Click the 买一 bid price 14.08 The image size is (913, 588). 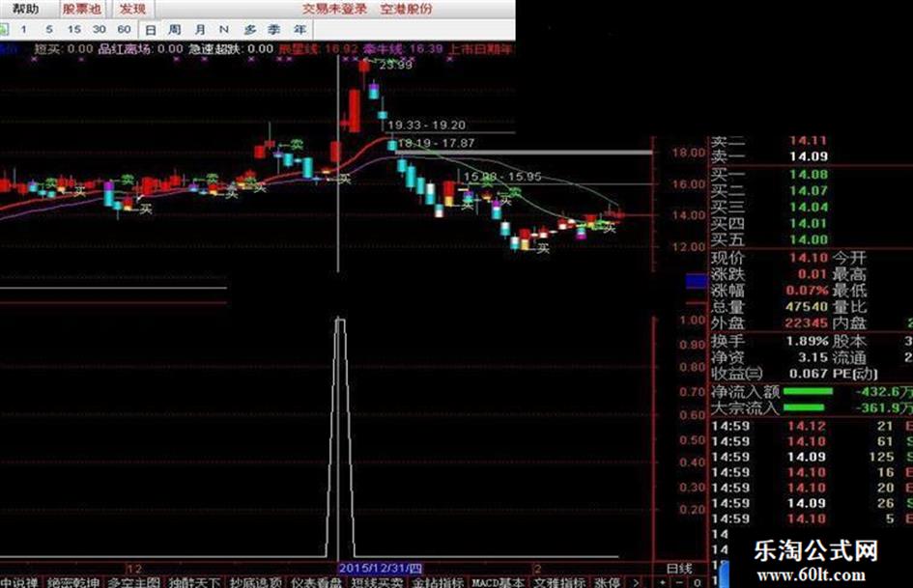pos(809,174)
